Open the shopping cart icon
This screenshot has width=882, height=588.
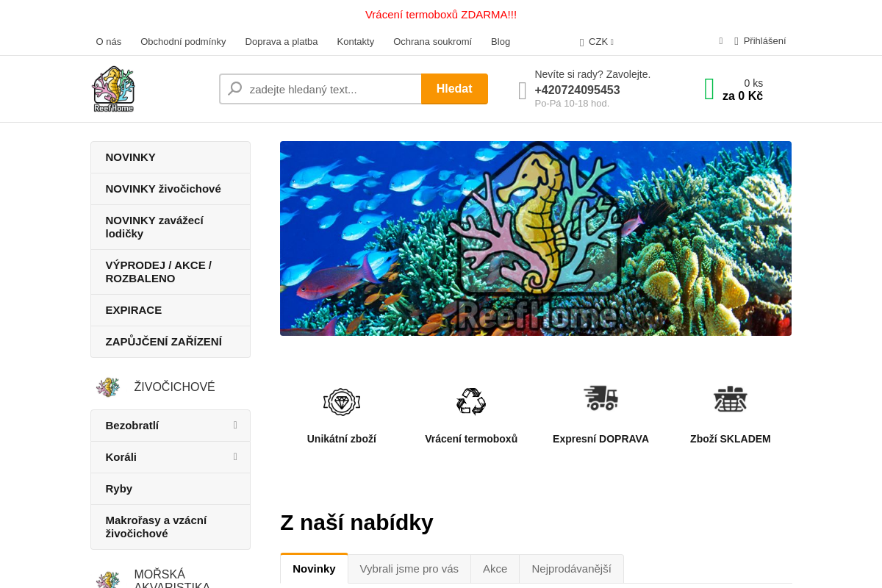(x=709, y=89)
